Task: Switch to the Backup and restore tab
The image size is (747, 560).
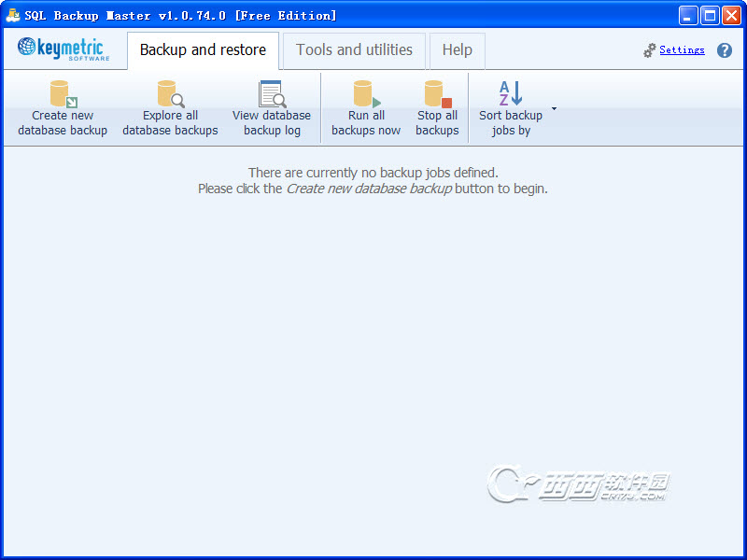Action: coord(203,50)
